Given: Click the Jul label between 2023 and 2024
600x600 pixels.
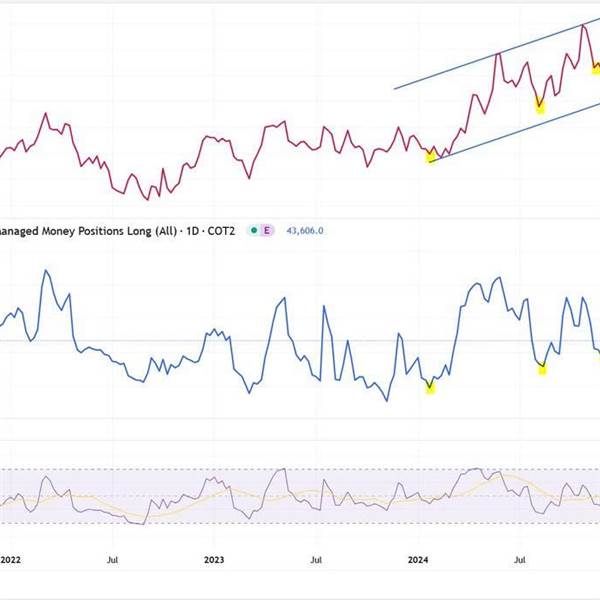Looking at the screenshot, I should (316, 560).
